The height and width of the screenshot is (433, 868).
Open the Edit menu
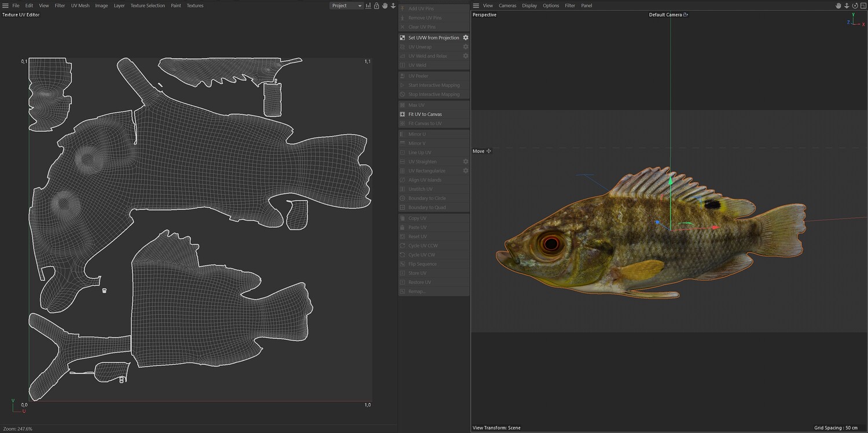(x=29, y=6)
